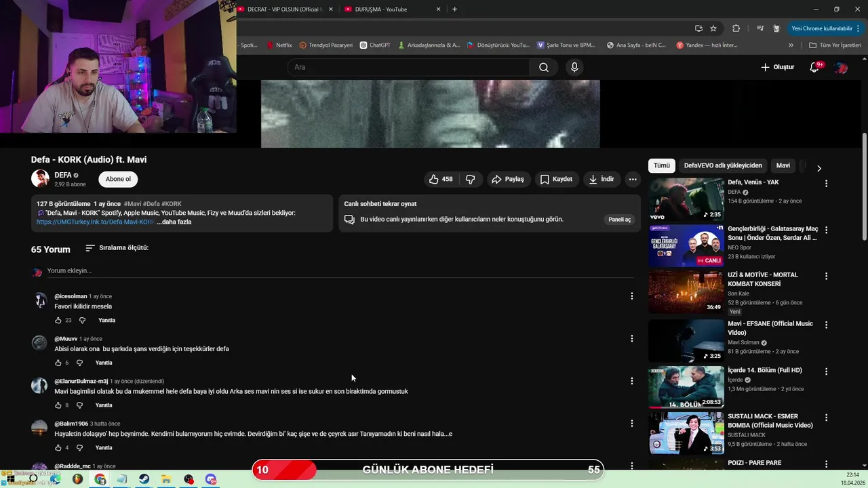The height and width of the screenshot is (488, 868).
Task: Open more actions menu beside İndir
Action: click(633, 179)
